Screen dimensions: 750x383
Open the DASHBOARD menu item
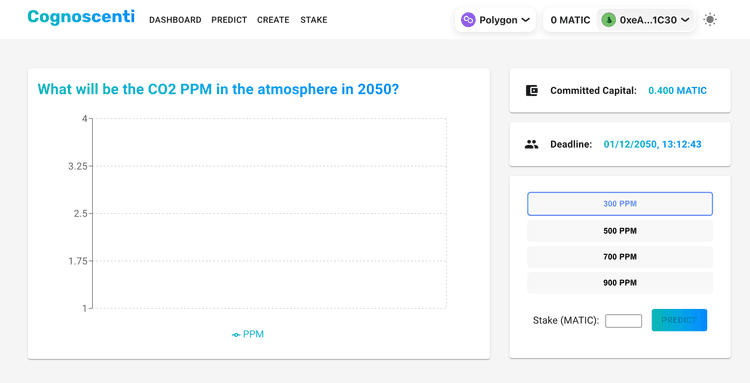point(175,20)
